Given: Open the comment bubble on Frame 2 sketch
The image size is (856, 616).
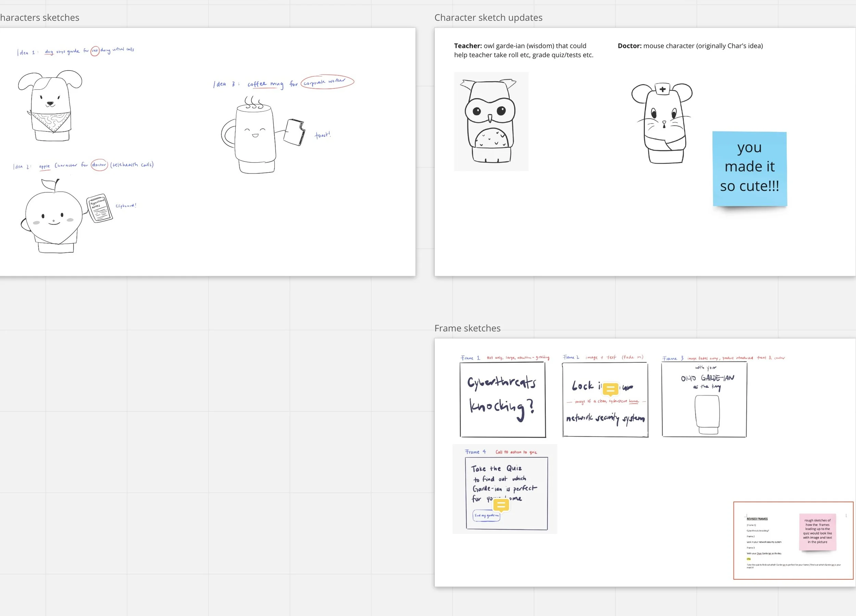Looking at the screenshot, I should (610, 388).
